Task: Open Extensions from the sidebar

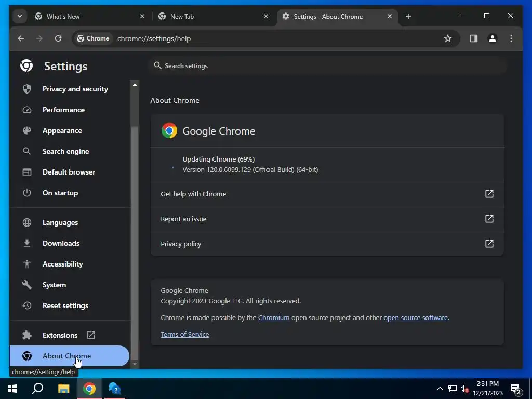Action: tap(70, 335)
